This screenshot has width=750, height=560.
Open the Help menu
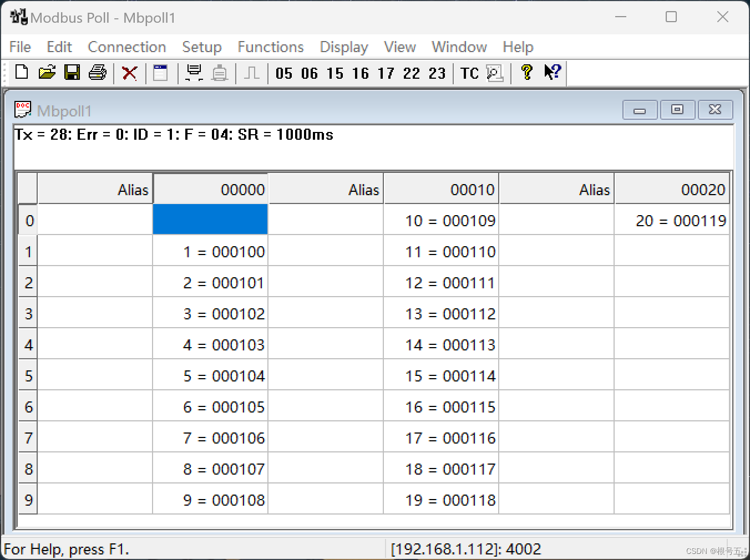518,47
